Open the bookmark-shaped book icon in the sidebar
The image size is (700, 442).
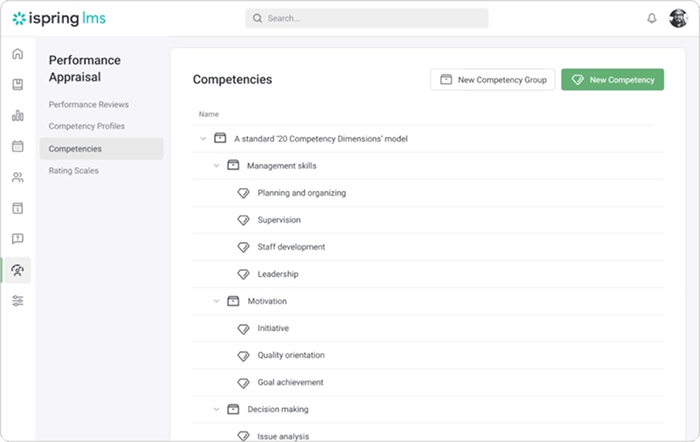17,84
